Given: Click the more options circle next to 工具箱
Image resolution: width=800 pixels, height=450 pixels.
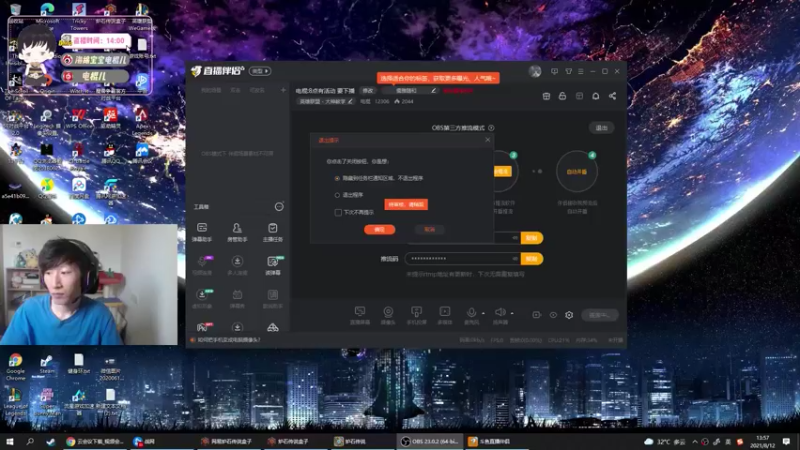Looking at the screenshot, I should [x=279, y=207].
